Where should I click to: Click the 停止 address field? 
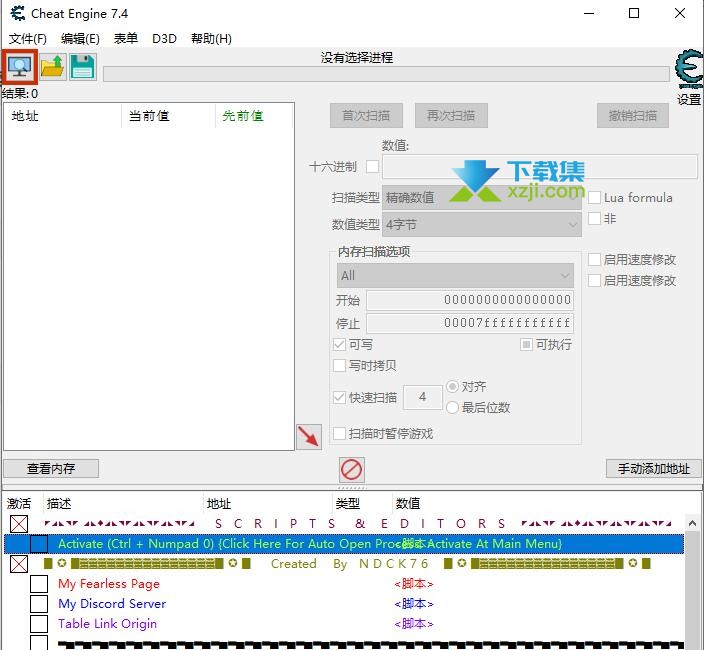tap(470, 323)
